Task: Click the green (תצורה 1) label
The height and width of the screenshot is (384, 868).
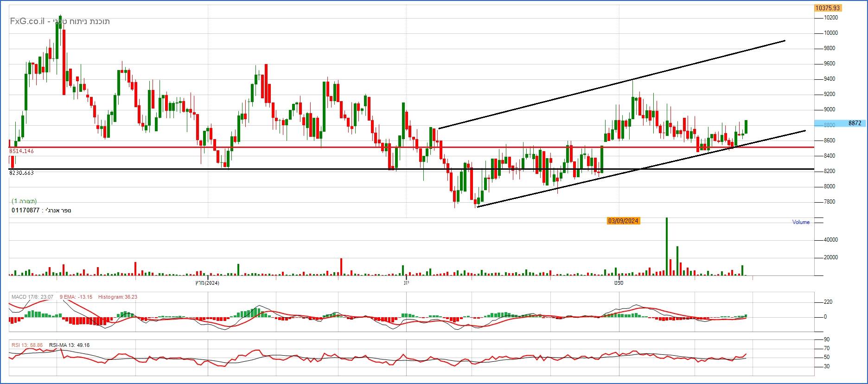Action: [25, 201]
